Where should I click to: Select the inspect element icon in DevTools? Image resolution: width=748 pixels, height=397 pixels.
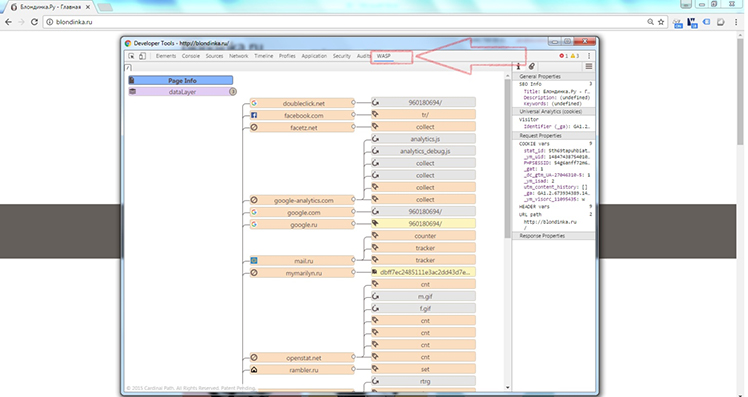(x=131, y=56)
